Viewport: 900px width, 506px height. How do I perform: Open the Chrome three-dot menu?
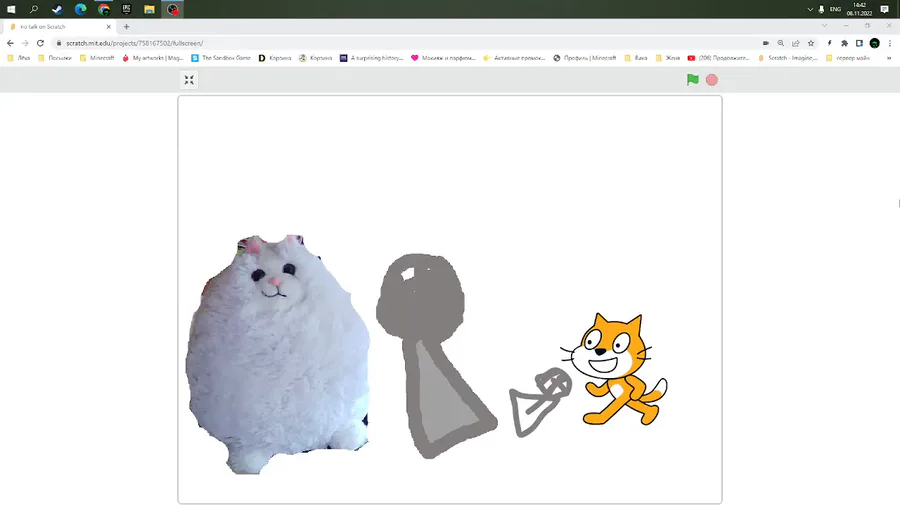pos(890,43)
